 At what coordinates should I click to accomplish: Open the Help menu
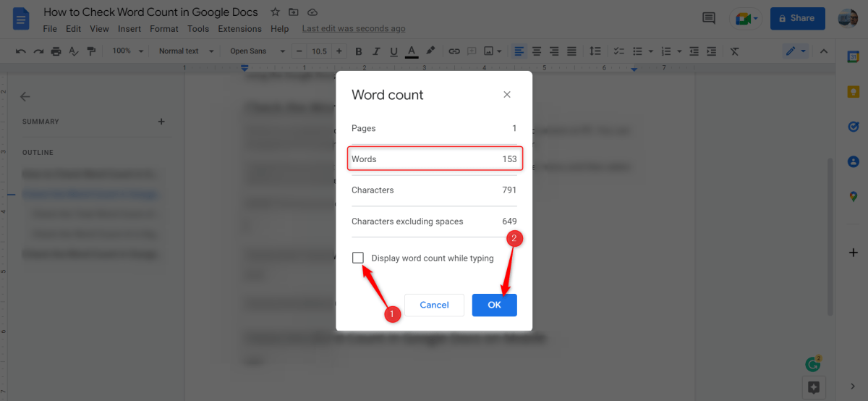280,29
